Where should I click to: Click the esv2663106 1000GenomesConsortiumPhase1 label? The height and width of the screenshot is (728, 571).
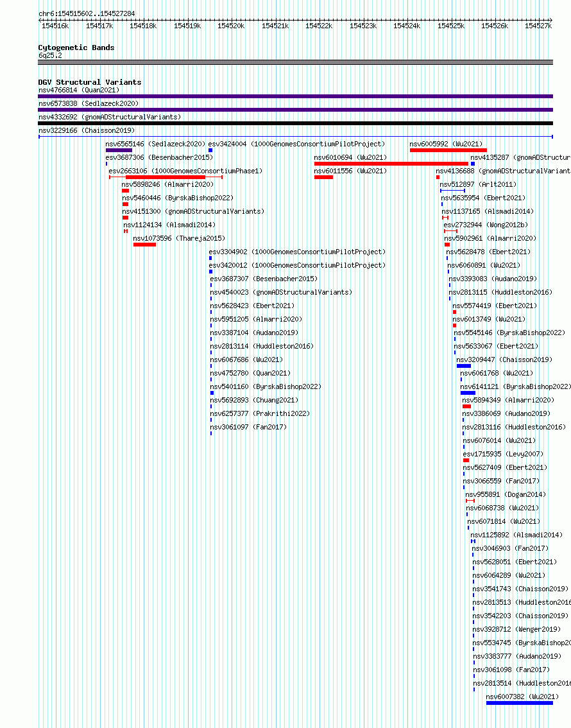185,171
